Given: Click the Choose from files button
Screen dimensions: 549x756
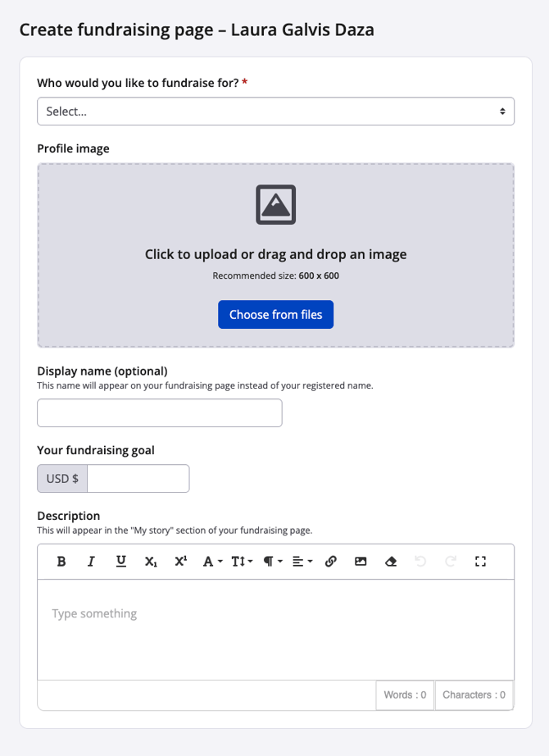Looking at the screenshot, I should 275,314.
